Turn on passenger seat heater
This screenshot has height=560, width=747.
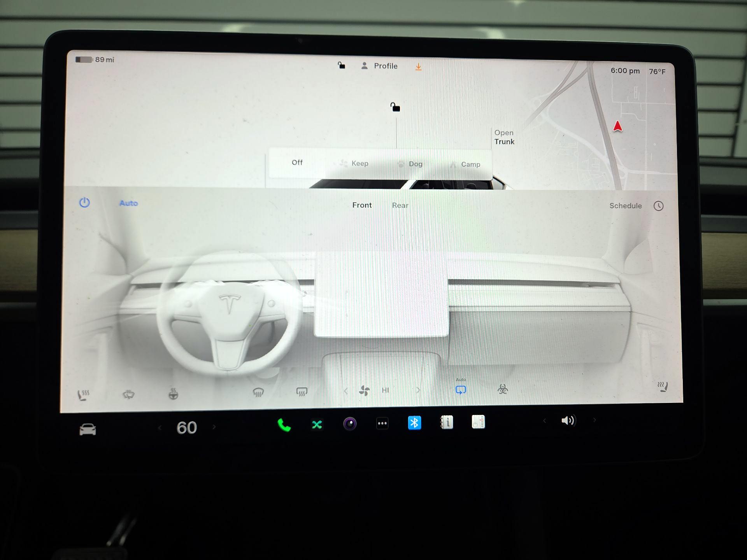click(663, 387)
